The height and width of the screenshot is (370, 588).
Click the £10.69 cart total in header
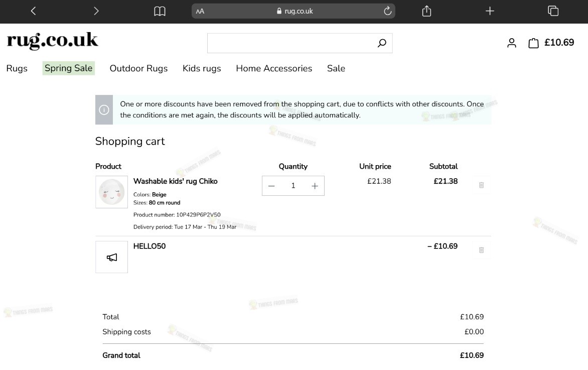pos(559,42)
